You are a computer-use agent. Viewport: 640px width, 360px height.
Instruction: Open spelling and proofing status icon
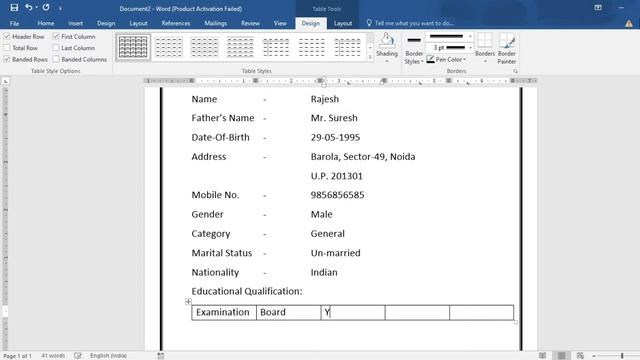point(78,356)
